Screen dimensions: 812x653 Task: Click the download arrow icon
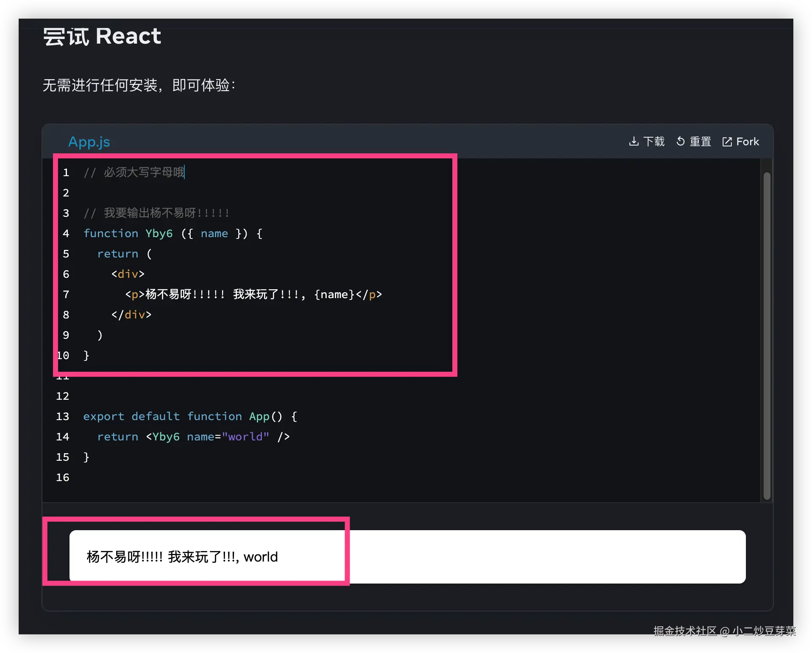point(634,141)
